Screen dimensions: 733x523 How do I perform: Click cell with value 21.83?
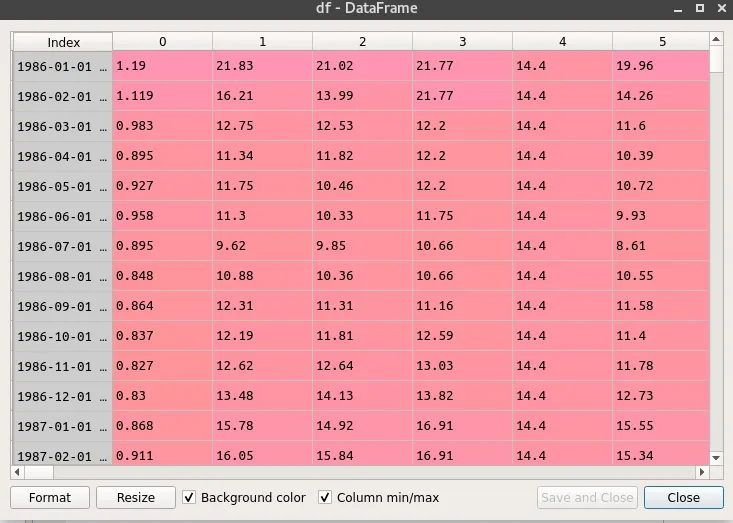tap(262, 66)
